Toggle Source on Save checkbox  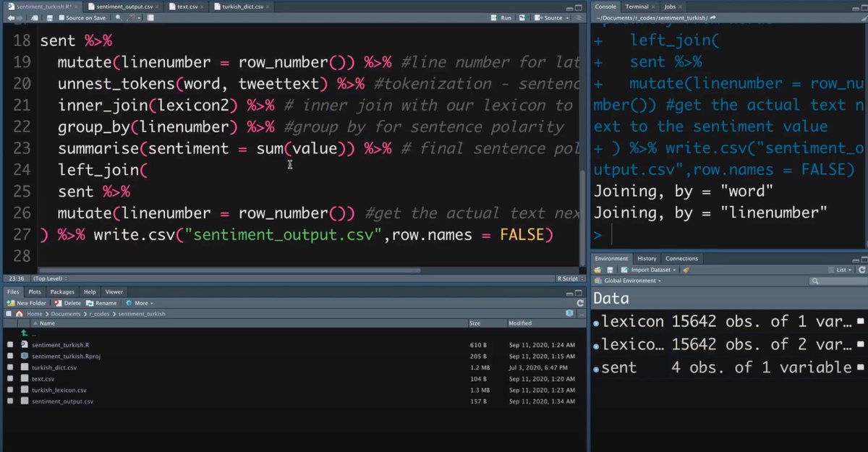(62, 17)
